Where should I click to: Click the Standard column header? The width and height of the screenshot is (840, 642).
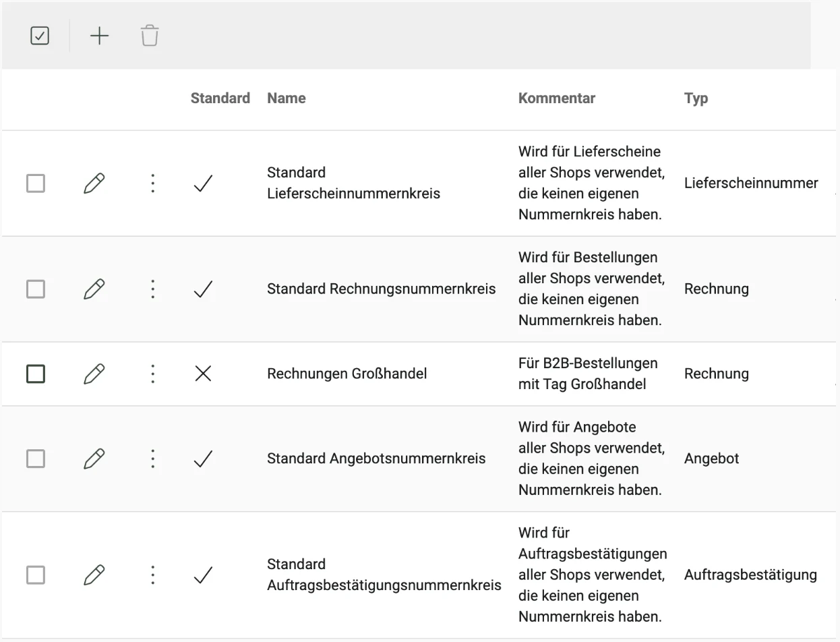pyautogui.click(x=220, y=98)
